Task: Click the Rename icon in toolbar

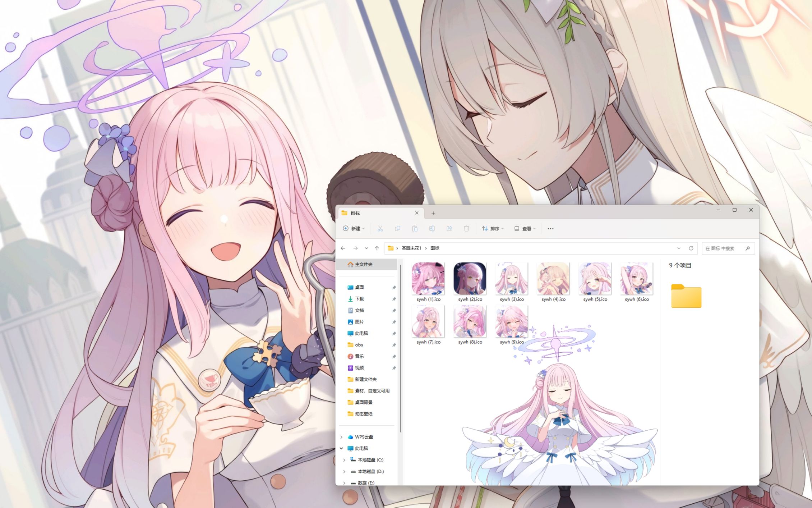Action: (432, 229)
